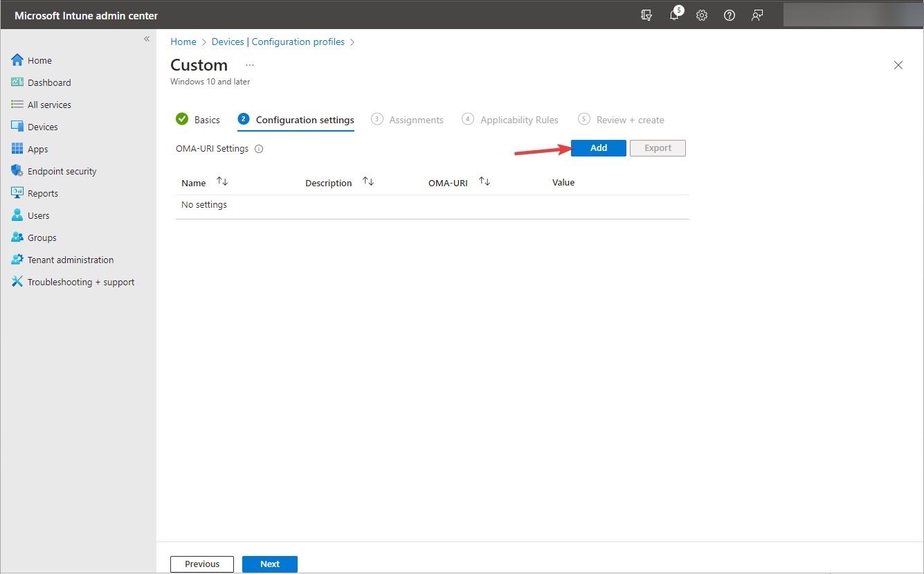Switch to the Basics step tab
924x574 pixels.
pos(206,120)
